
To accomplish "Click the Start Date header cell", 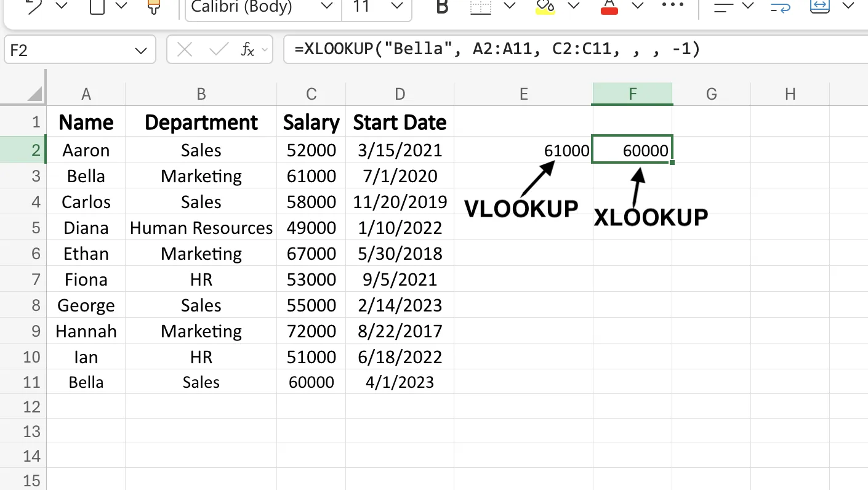I will [x=400, y=122].
